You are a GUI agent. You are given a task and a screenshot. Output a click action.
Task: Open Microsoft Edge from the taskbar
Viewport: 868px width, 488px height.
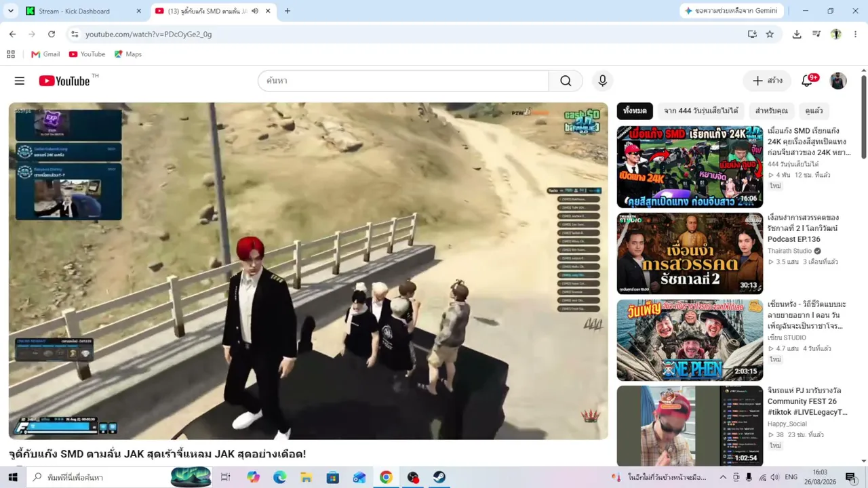point(279,477)
